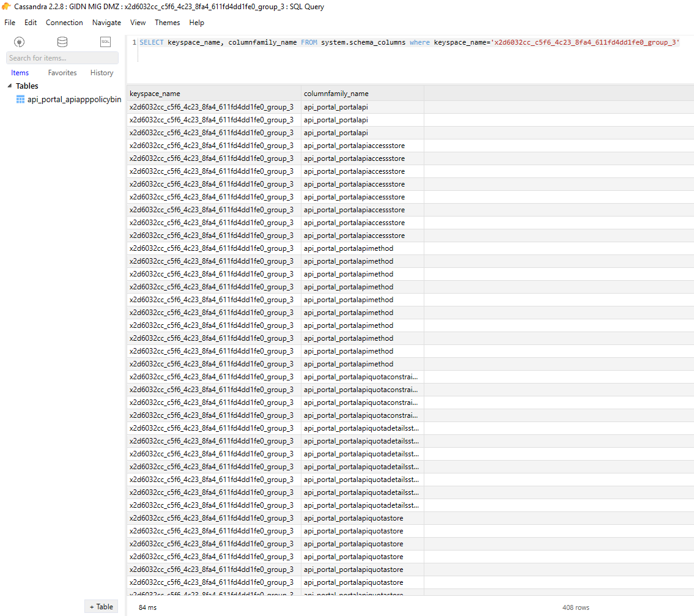Collapse the Tables tree node
The width and height of the screenshot is (694, 616).
point(10,86)
